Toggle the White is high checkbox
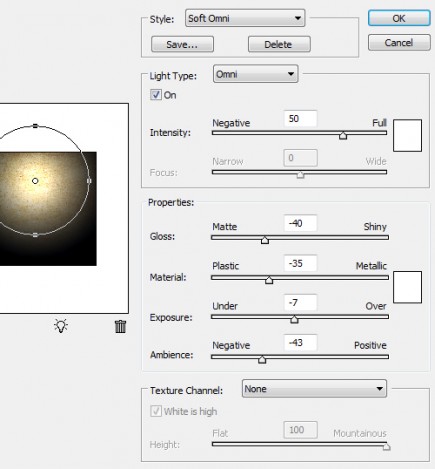This screenshot has width=435, height=469. coord(156,411)
